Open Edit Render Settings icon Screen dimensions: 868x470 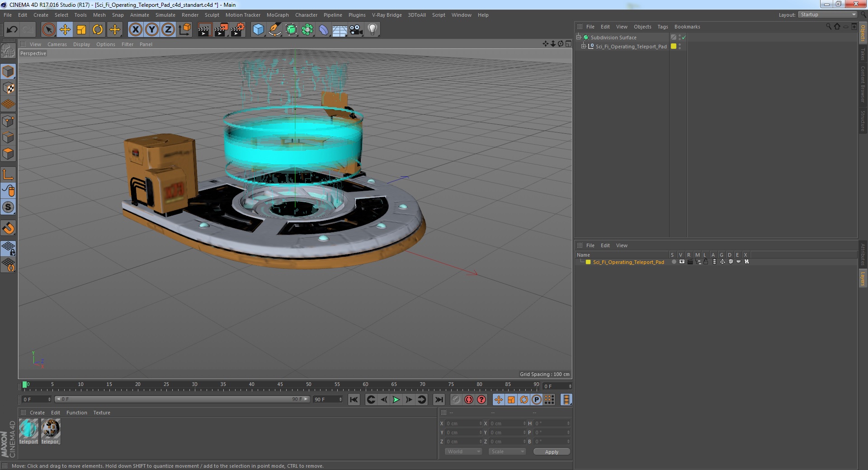[238, 30]
